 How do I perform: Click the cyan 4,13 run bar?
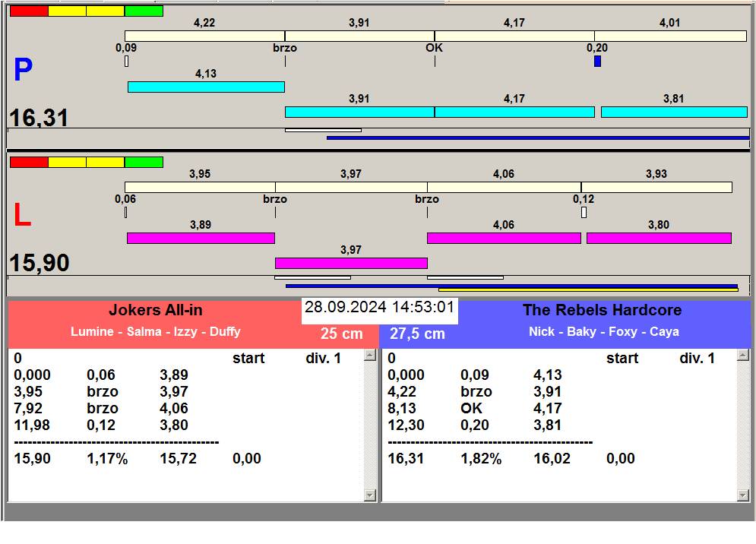(206, 87)
